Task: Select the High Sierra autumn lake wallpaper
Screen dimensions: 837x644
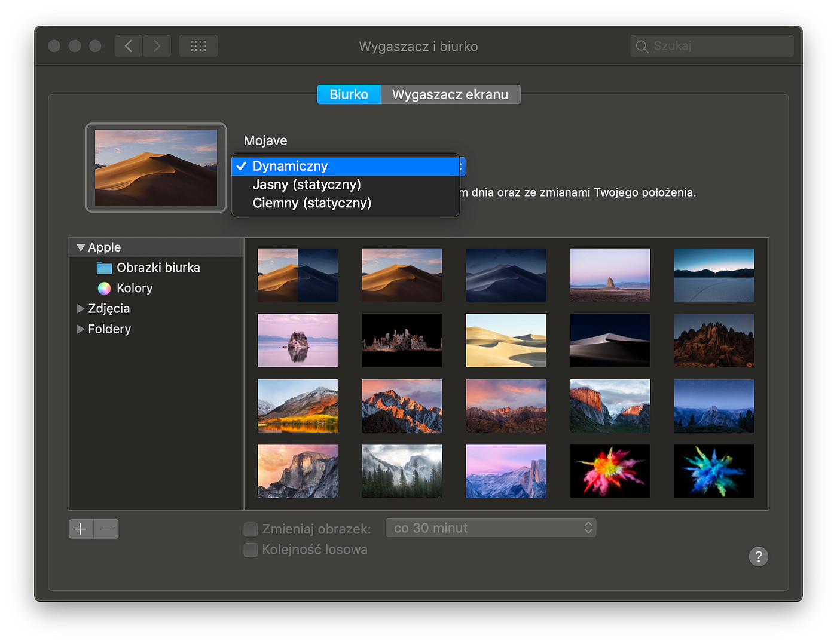Action: point(298,406)
